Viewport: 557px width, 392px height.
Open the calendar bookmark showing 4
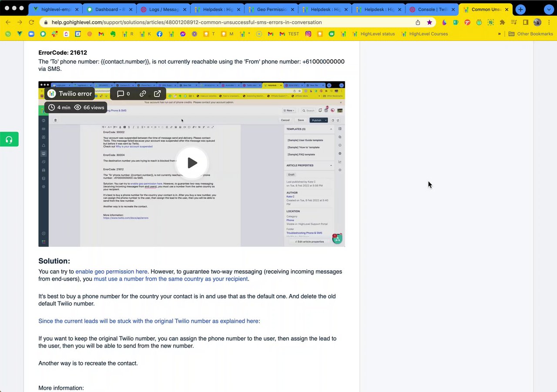point(78,34)
